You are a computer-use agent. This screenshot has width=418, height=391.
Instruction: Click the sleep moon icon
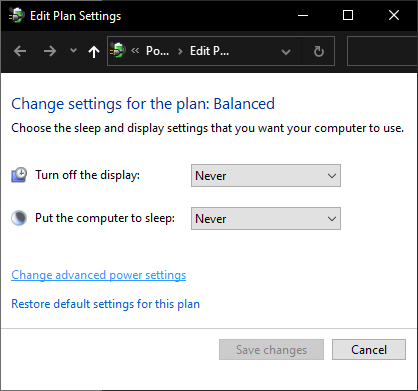pyautogui.click(x=19, y=218)
